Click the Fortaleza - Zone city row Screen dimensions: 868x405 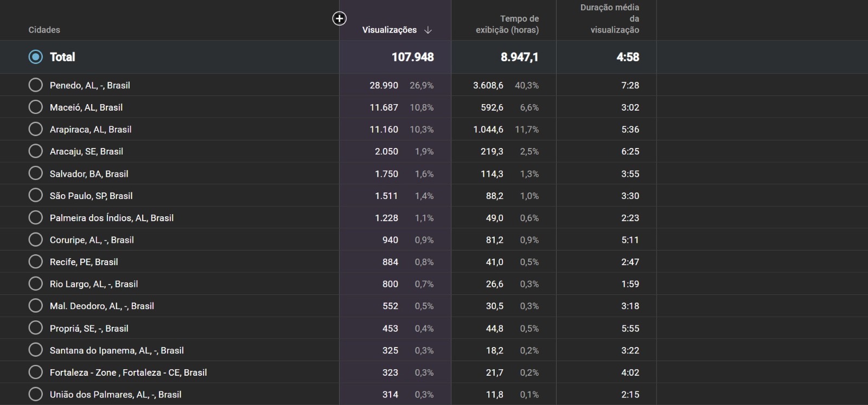point(128,372)
